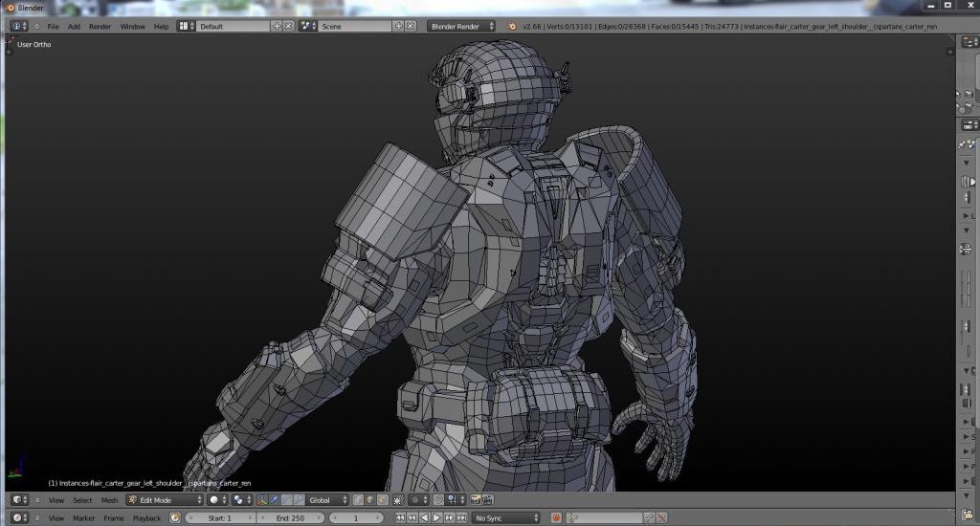Open the Help menu
Image resolution: width=980 pixels, height=526 pixels.
[x=161, y=26]
